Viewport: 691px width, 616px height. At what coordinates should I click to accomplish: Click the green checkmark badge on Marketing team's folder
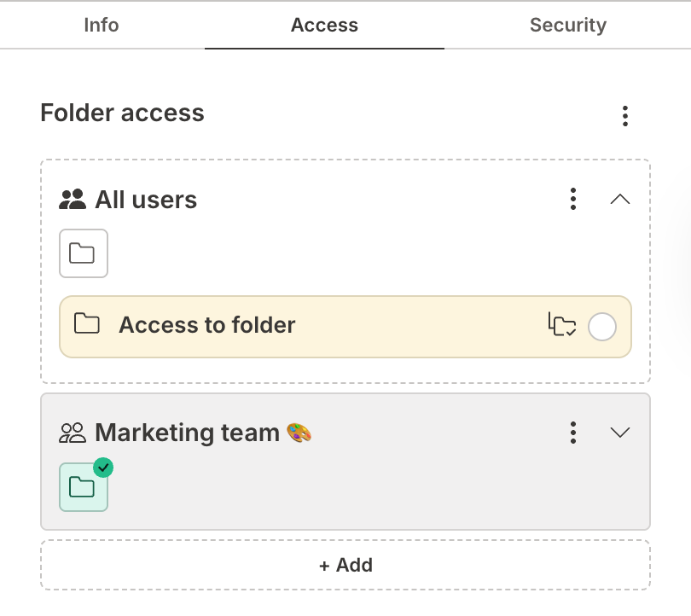coord(103,467)
